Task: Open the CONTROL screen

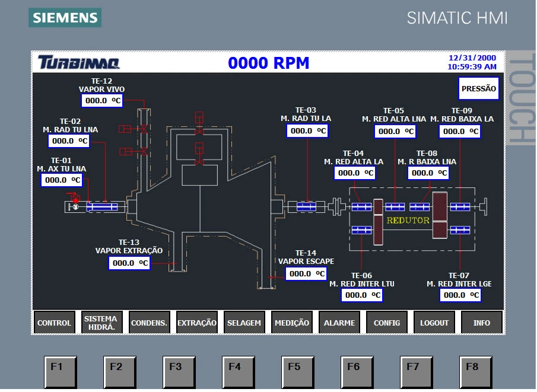Action: click(54, 322)
